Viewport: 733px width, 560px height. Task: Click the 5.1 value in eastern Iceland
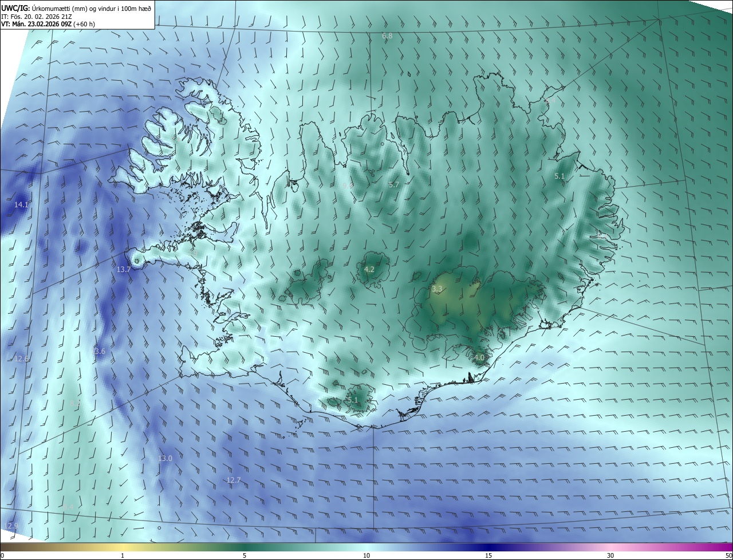point(560,176)
